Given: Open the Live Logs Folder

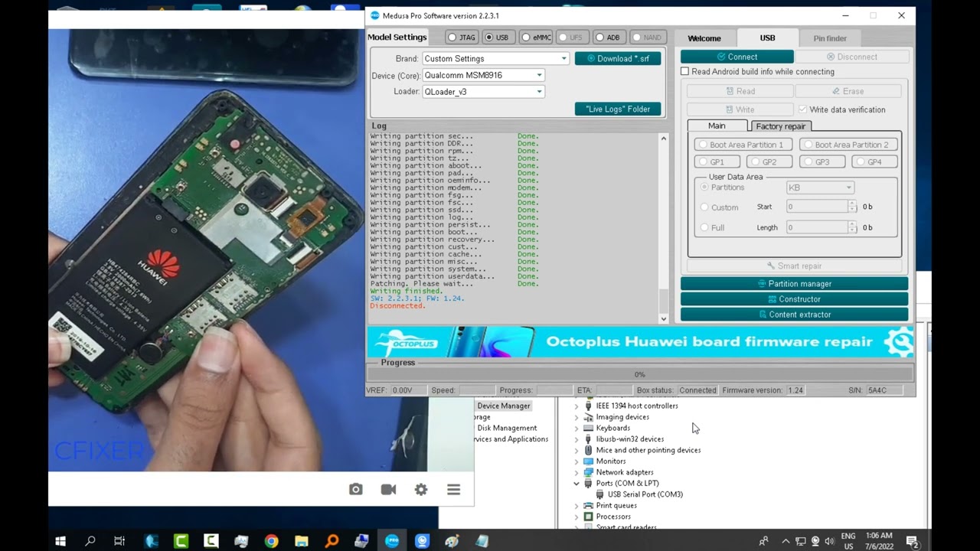Looking at the screenshot, I should pos(617,109).
